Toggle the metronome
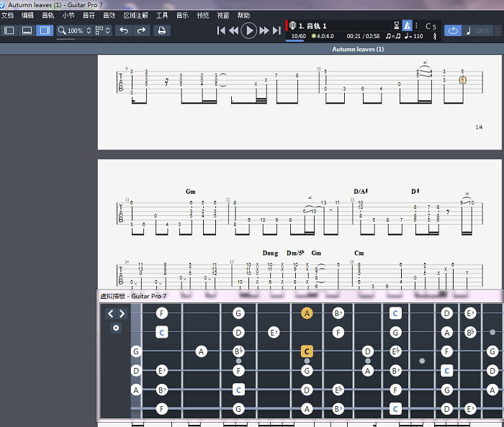Image resolution: width=504 pixels, height=427 pixels. [407, 26]
